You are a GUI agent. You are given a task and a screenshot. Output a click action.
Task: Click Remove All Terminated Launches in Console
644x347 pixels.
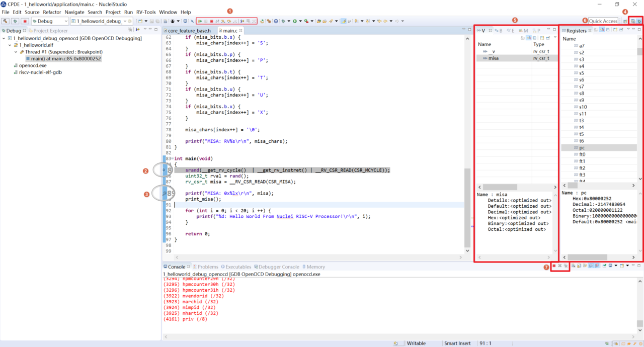click(x=566, y=266)
